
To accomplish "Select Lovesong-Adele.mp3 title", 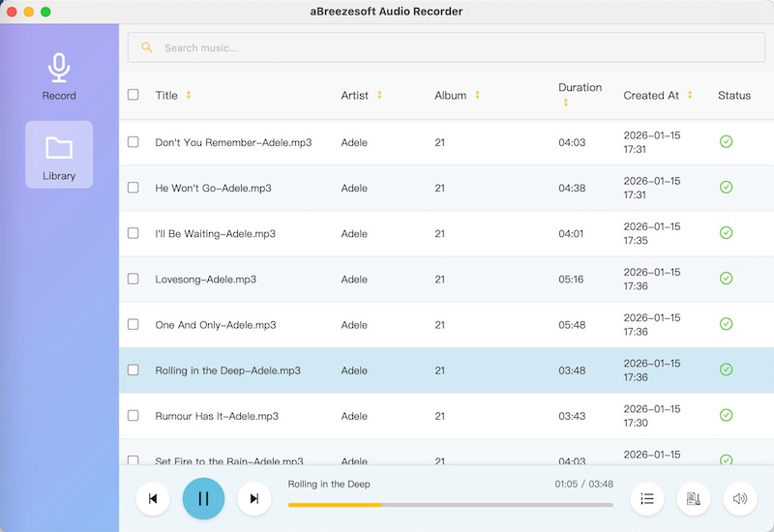I will click(206, 280).
